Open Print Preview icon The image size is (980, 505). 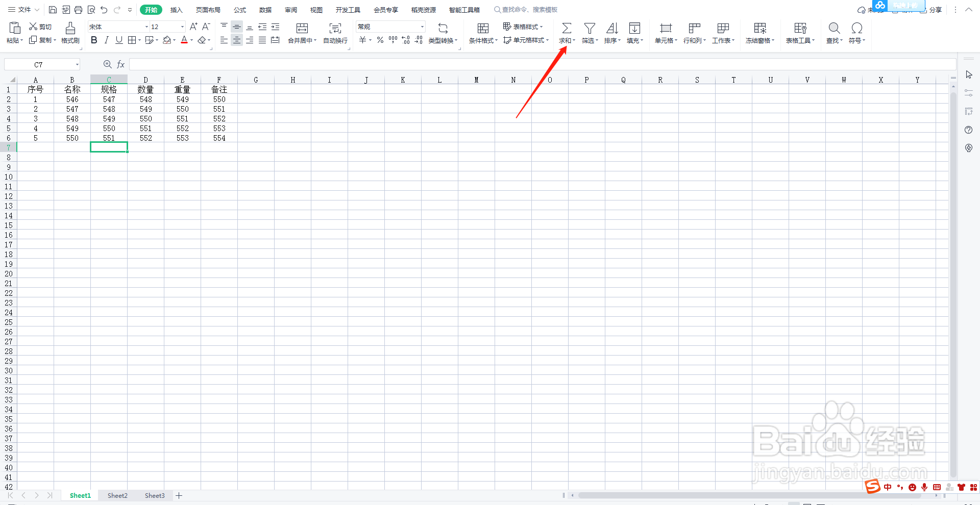[91, 10]
